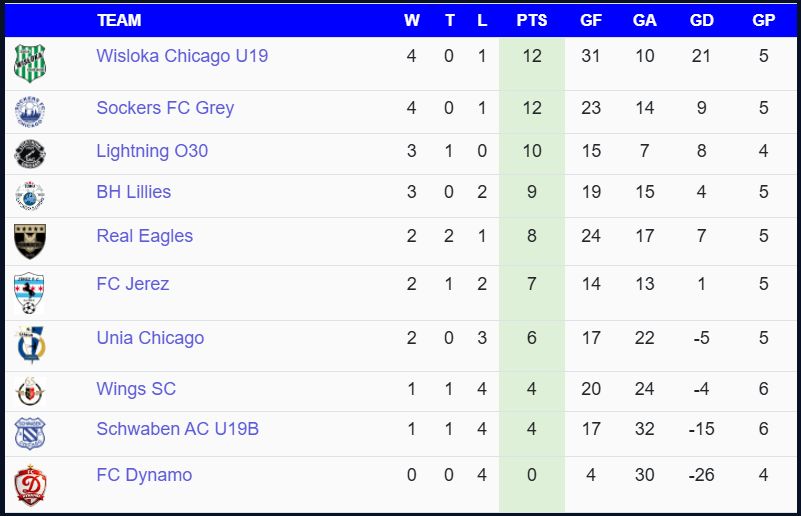
Task: Click the Wisloka Chicago U19 team logo
Action: tap(30, 63)
